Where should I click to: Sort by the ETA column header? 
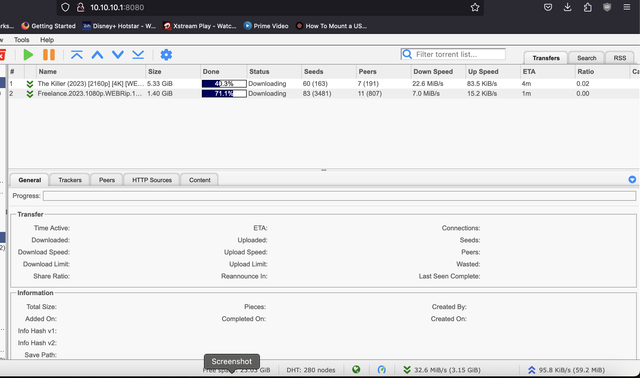coord(548,71)
